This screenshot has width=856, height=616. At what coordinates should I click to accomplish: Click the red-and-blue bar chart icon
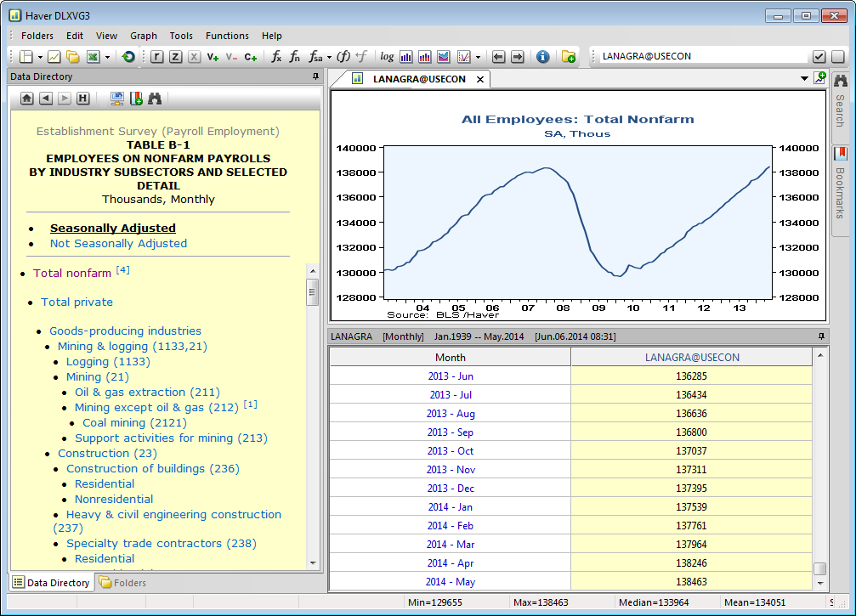(x=425, y=57)
